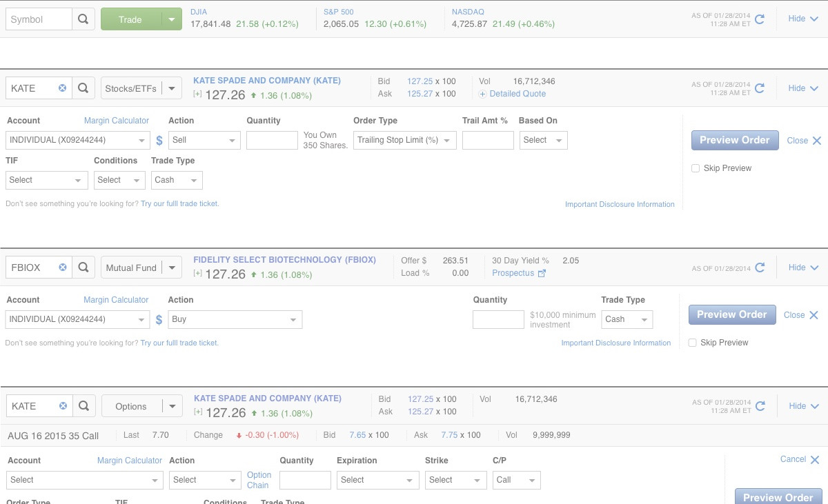The width and height of the screenshot is (828, 504).
Task: Open Prospectus external link icon
Action: pyautogui.click(x=542, y=274)
